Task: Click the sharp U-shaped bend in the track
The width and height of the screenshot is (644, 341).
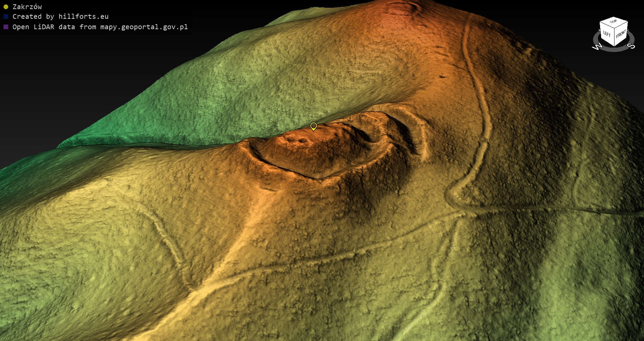Action: (451, 194)
